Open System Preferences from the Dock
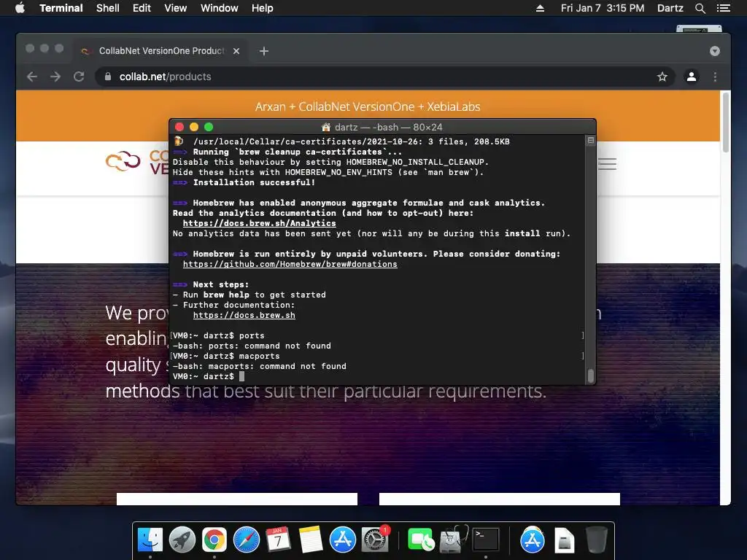The image size is (747, 560). [375, 540]
